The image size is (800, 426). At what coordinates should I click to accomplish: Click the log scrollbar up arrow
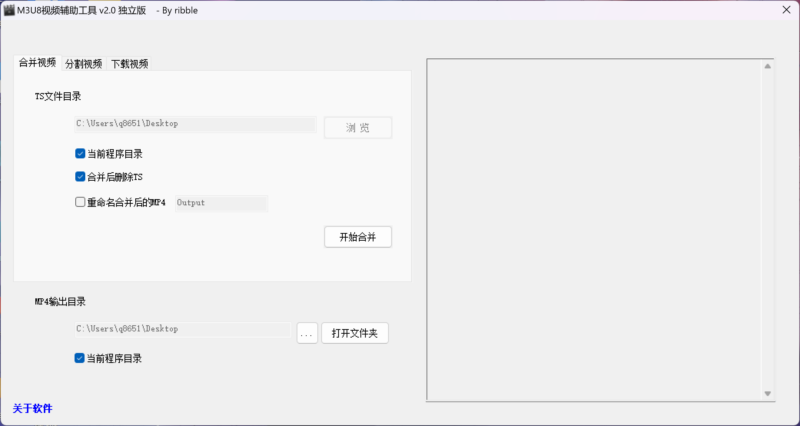(x=767, y=67)
